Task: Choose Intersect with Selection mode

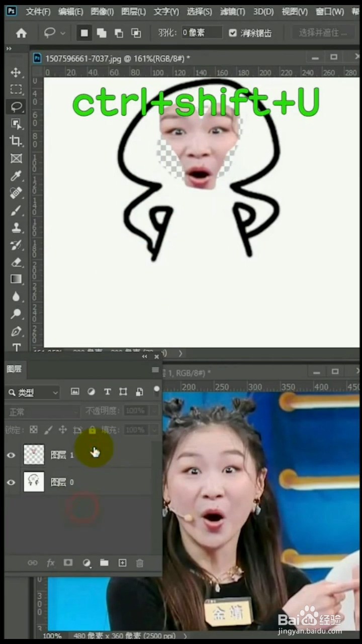Action: click(136, 33)
